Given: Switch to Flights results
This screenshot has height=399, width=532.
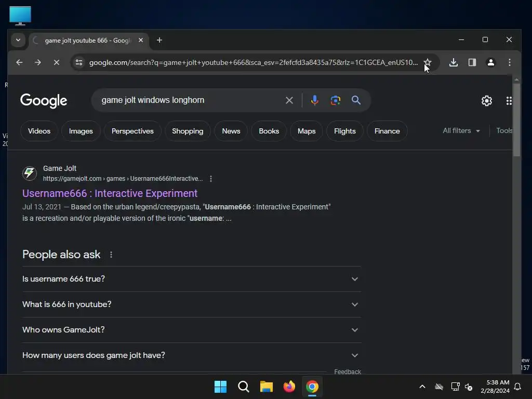Looking at the screenshot, I should coord(345,131).
